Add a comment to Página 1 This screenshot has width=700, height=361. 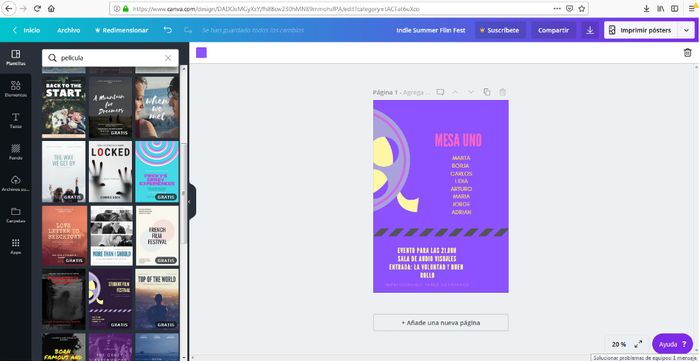tap(440, 92)
